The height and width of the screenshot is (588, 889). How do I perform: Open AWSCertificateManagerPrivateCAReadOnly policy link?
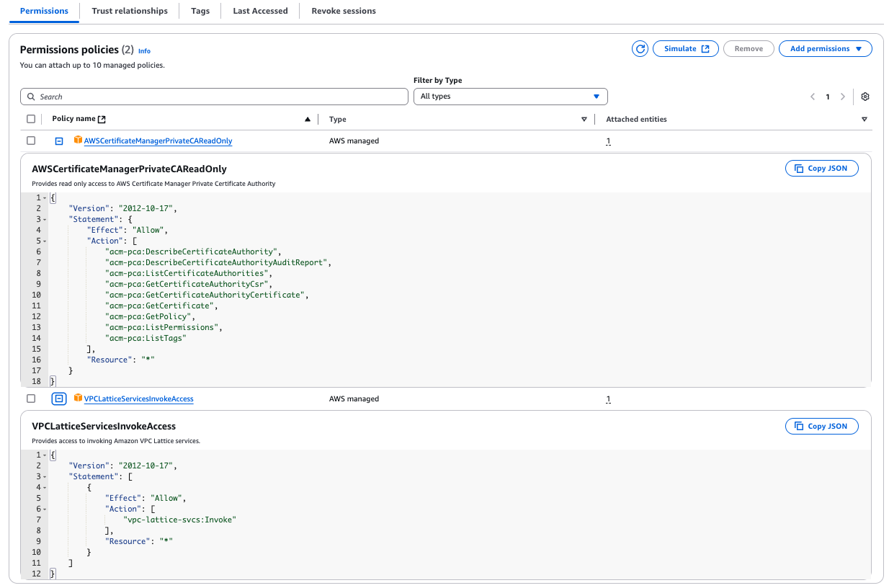(158, 141)
